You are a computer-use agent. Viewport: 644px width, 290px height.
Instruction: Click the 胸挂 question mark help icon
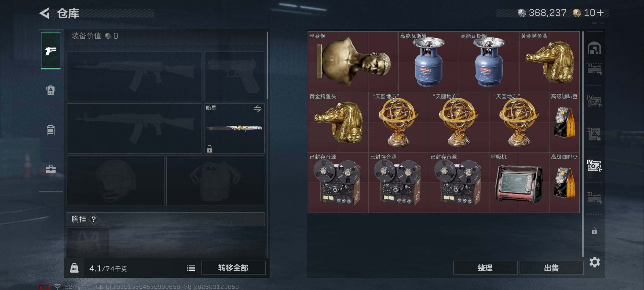[x=94, y=219]
